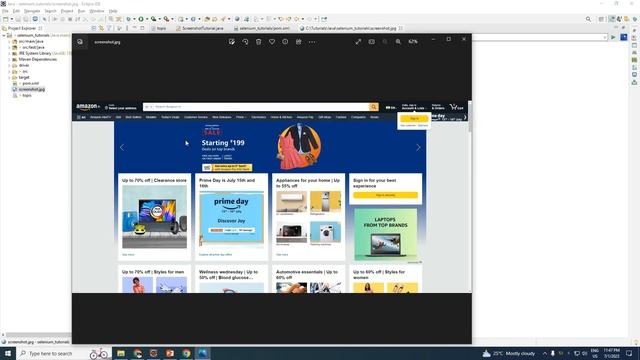This screenshot has width=640, height=360.
Task: Open the Navigate menu in Eclipse
Action: (32, 11)
